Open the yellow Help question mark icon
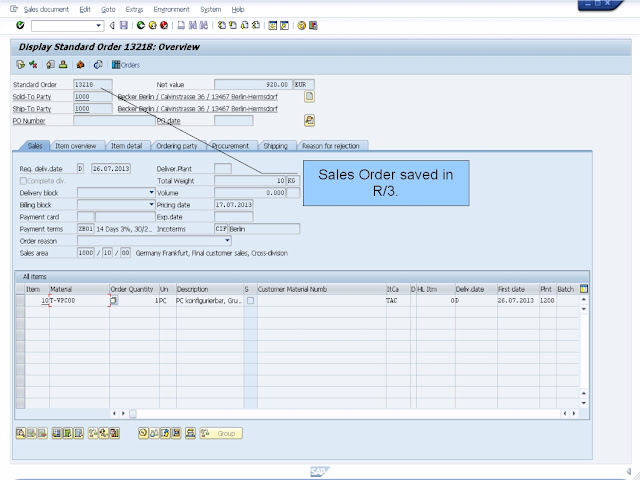Viewport: 640px width, 480px height. point(301,25)
